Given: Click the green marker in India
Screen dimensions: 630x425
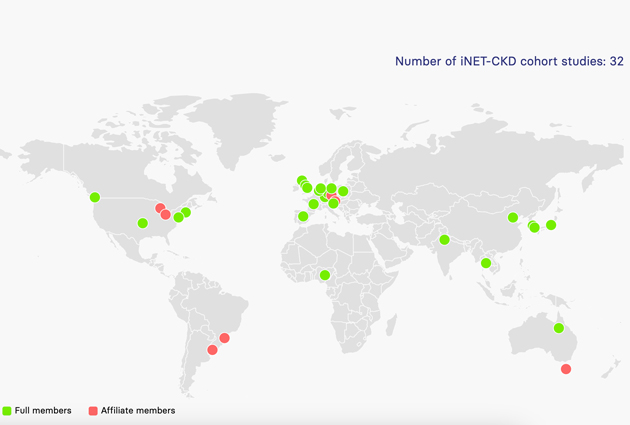Looking at the screenshot, I should tap(444, 239).
